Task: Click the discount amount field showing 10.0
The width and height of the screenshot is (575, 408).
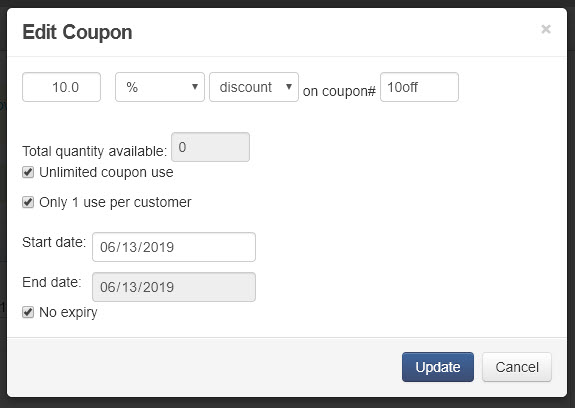Action: pyautogui.click(x=61, y=87)
